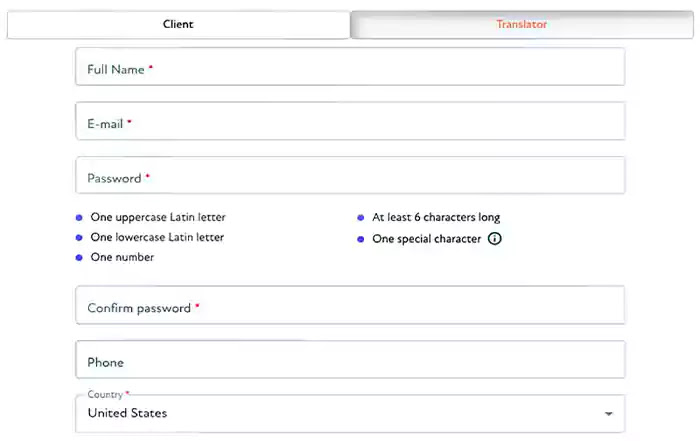This screenshot has height=441, width=700.
Task: Click the 'At least 6 characters long' text
Action: pyautogui.click(x=436, y=217)
